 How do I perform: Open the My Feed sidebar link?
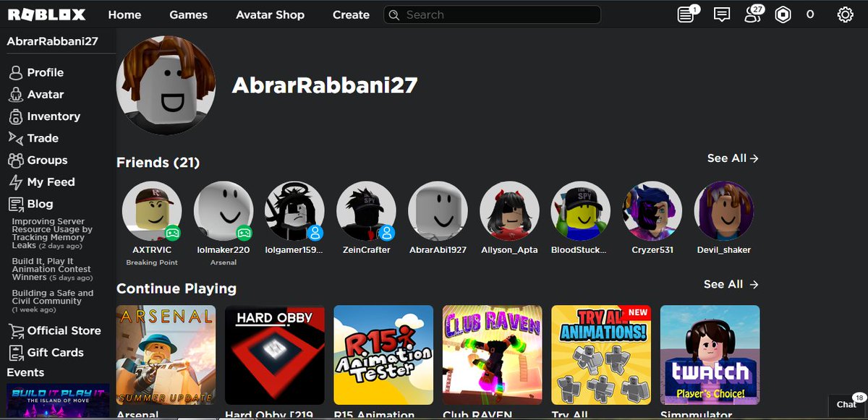[51, 182]
